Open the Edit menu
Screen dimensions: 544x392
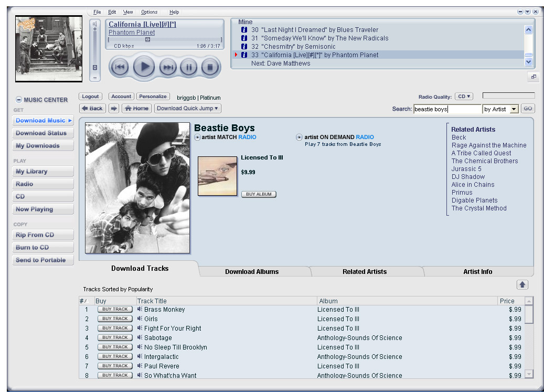coord(112,12)
